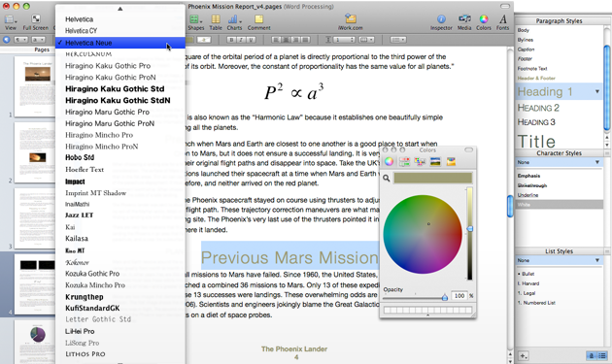
Task: Click the current color preview swatch
Action: 433,178
